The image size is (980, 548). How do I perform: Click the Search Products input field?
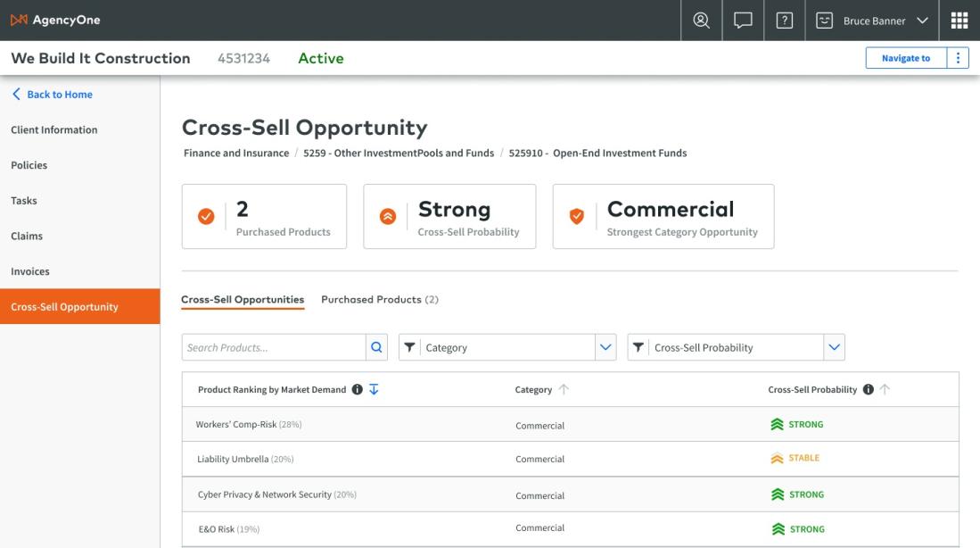(273, 348)
